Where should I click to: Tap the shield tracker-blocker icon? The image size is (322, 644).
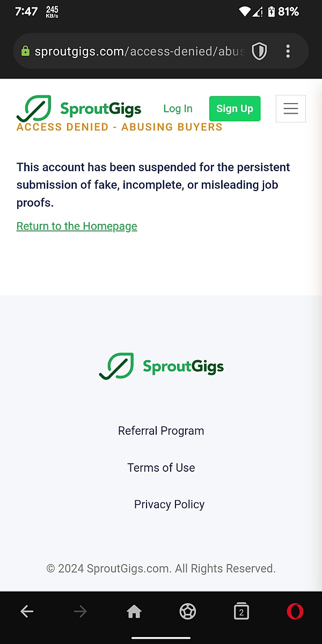point(259,52)
